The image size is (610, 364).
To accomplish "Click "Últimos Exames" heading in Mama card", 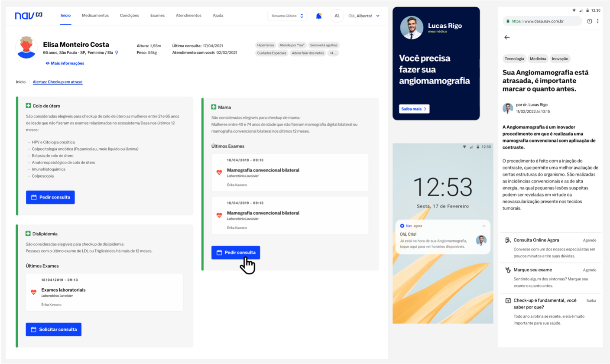I will pyautogui.click(x=228, y=146).
